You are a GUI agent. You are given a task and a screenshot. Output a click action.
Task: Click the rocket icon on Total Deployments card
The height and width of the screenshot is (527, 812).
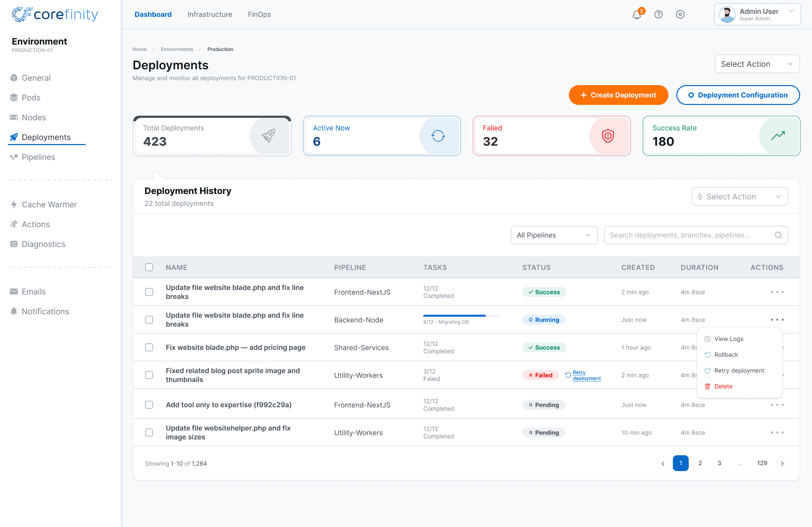click(x=268, y=136)
